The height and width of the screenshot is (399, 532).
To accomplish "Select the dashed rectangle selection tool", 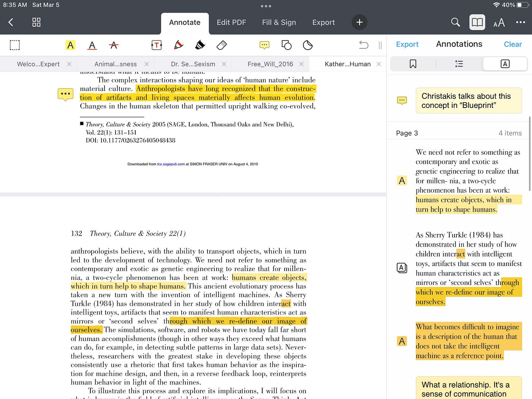I will 15,45.
